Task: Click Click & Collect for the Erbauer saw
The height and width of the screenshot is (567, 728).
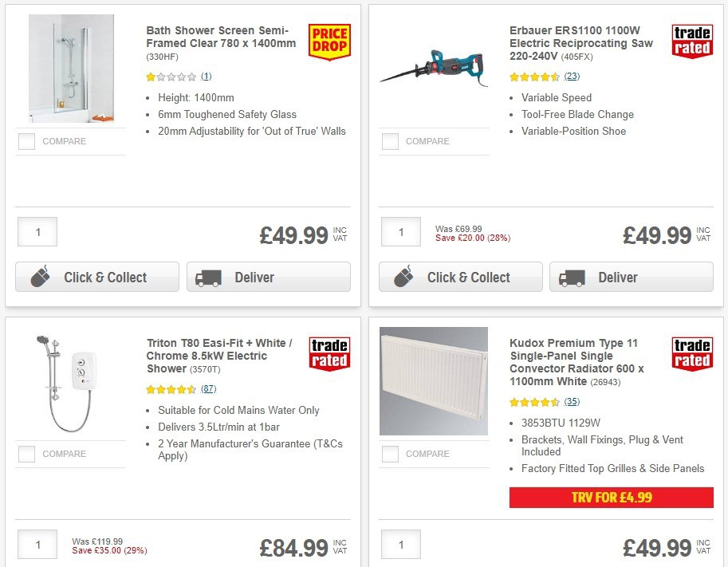Action: pyautogui.click(x=460, y=277)
